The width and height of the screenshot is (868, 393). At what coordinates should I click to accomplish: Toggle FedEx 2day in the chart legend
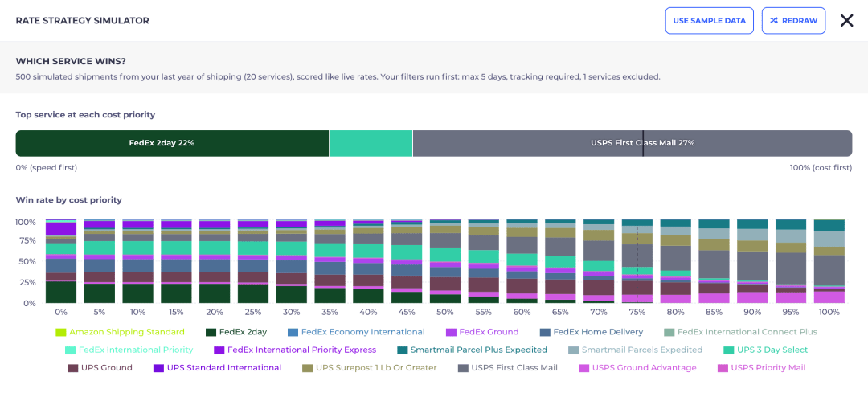(x=236, y=332)
